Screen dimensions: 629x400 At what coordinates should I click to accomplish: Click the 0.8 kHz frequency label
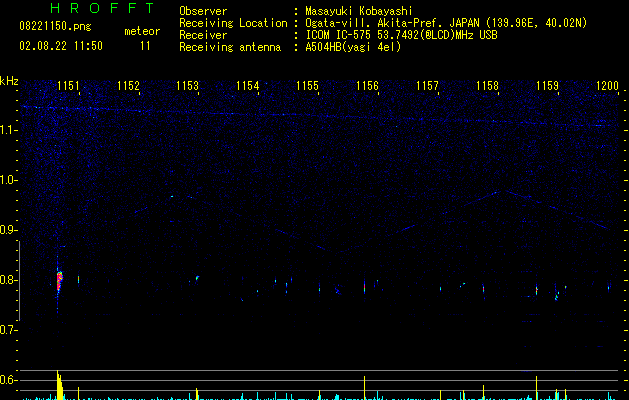[x=8, y=280]
